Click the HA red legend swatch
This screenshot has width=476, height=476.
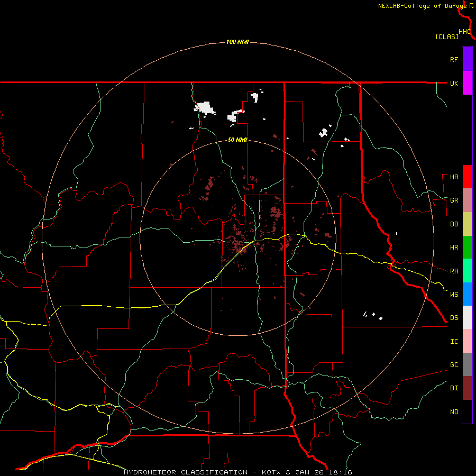pyautogui.click(x=467, y=177)
